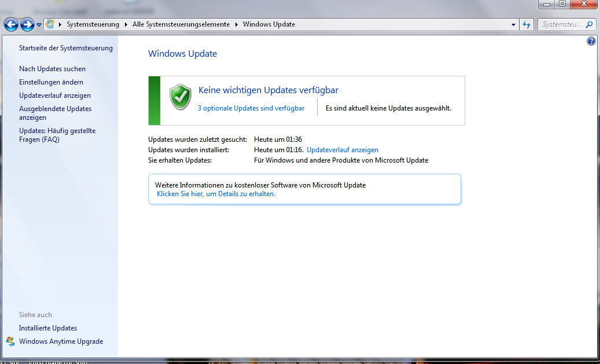Select the Systemsteuerung breadcrumb

tap(93, 24)
